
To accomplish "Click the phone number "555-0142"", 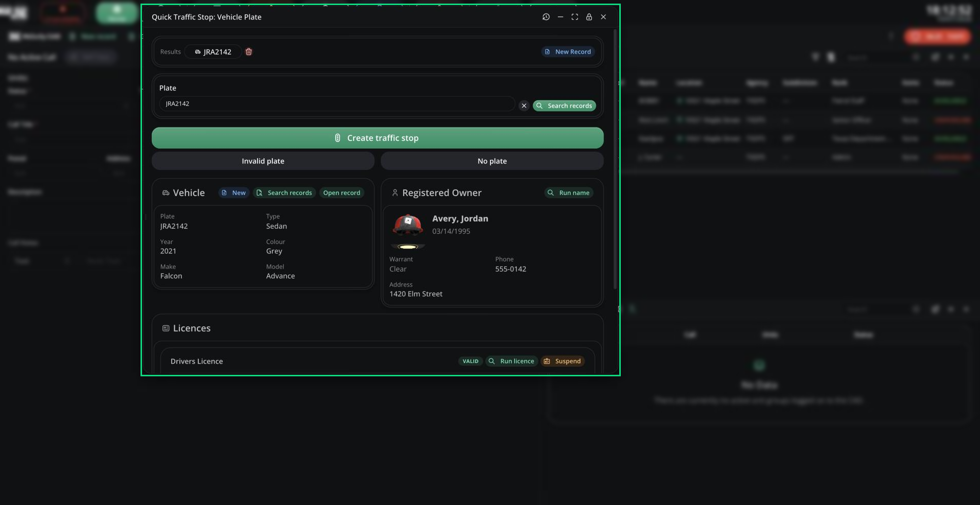I will 510,269.
